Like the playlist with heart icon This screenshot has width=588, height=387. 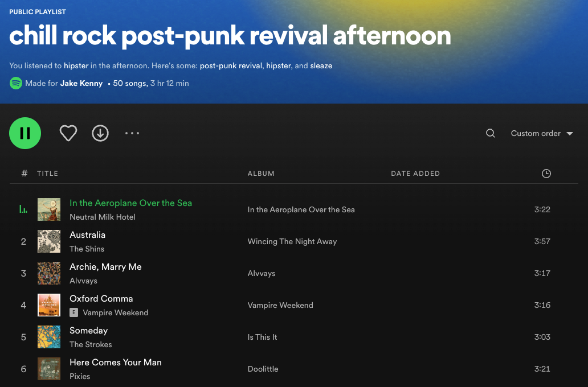[x=68, y=133]
